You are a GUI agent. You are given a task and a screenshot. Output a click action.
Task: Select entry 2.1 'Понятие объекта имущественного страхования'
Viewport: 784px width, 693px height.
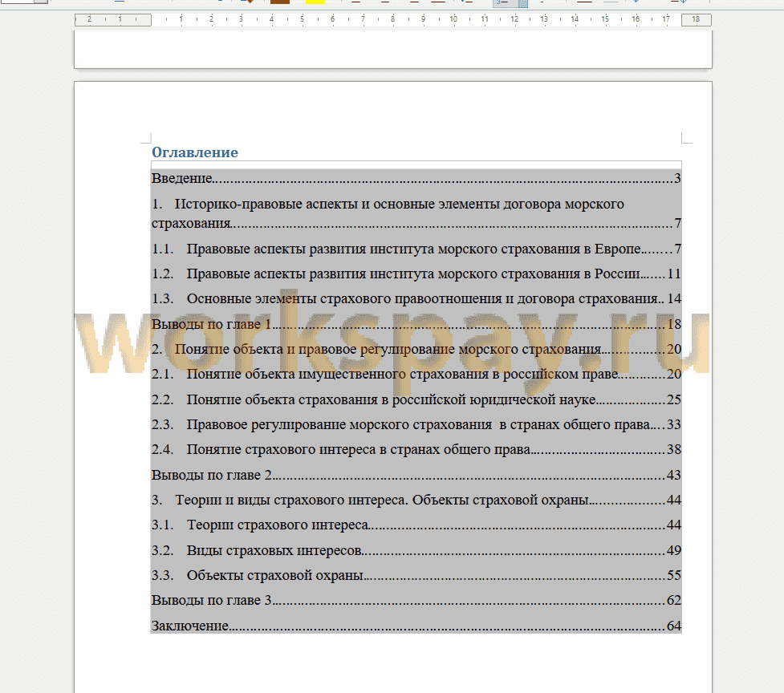(416, 375)
